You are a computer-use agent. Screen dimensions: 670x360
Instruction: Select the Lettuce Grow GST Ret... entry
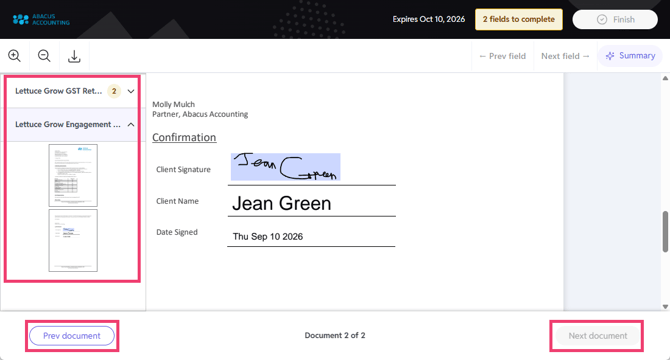(59, 91)
